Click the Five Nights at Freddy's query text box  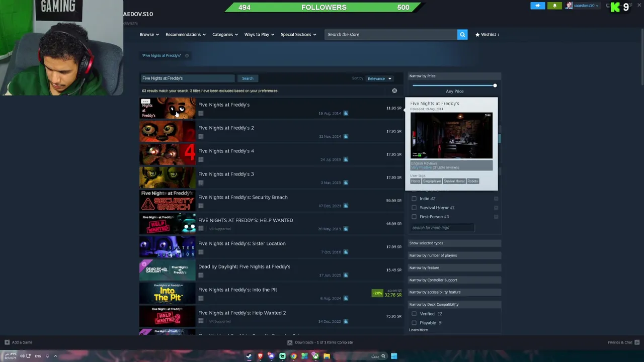coord(187,78)
